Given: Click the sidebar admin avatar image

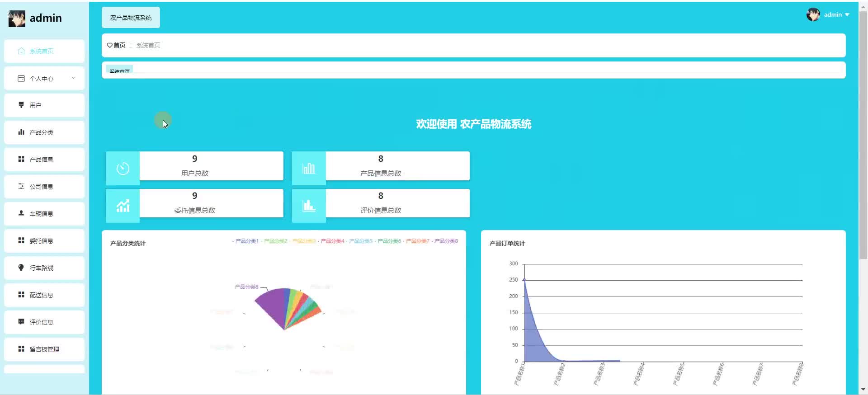Looking at the screenshot, I should (x=17, y=19).
